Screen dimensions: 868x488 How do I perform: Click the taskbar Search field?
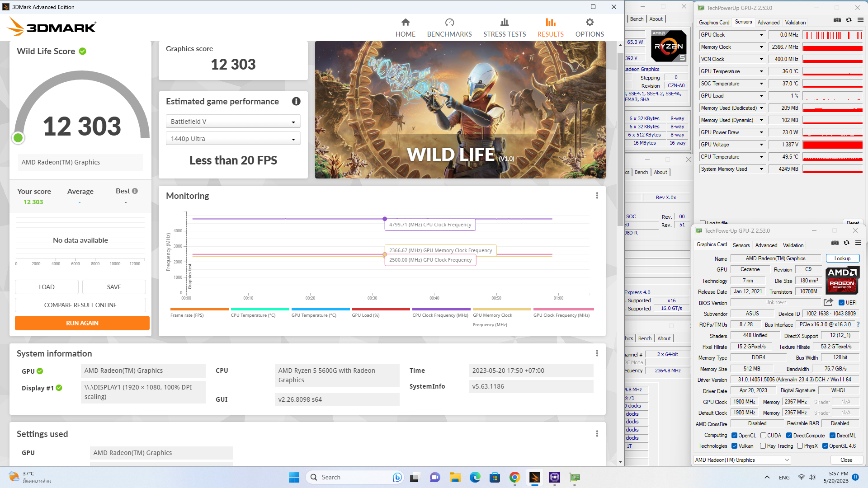pyautogui.click(x=354, y=477)
